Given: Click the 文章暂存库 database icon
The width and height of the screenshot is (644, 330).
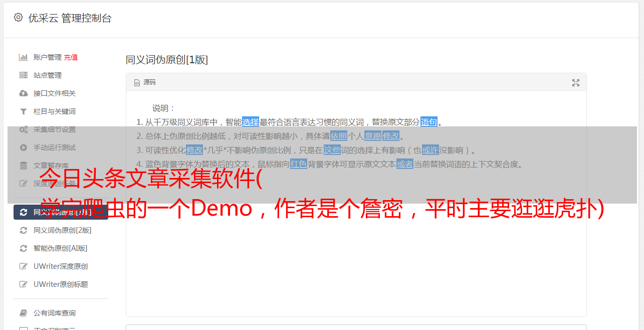Looking at the screenshot, I should 23,166.
